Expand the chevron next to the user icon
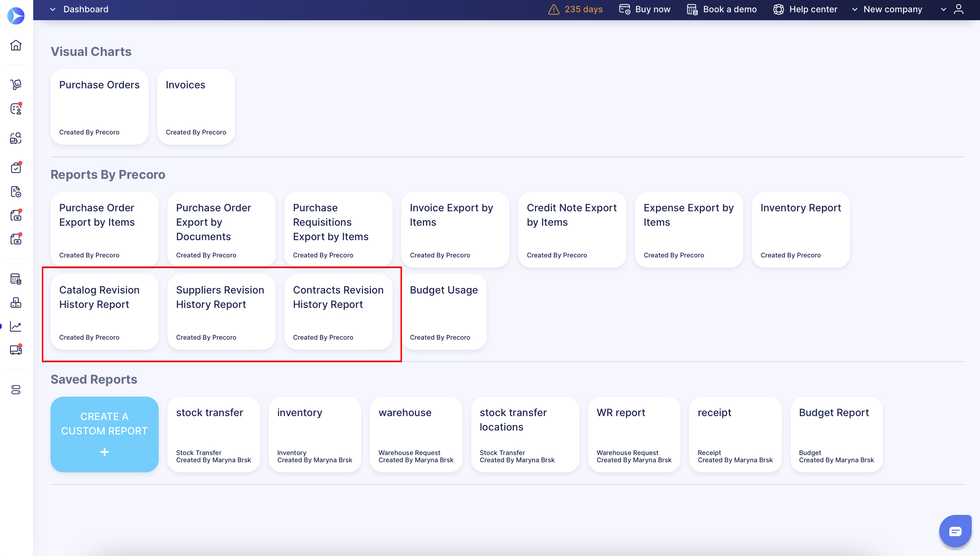The width and height of the screenshot is (980, 556). 943,9
